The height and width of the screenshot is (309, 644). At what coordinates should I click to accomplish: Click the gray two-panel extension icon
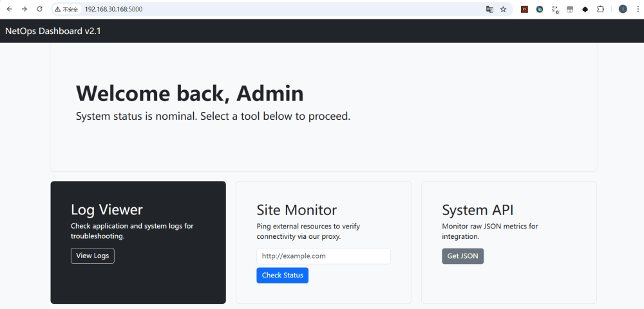tap(570, 9)
